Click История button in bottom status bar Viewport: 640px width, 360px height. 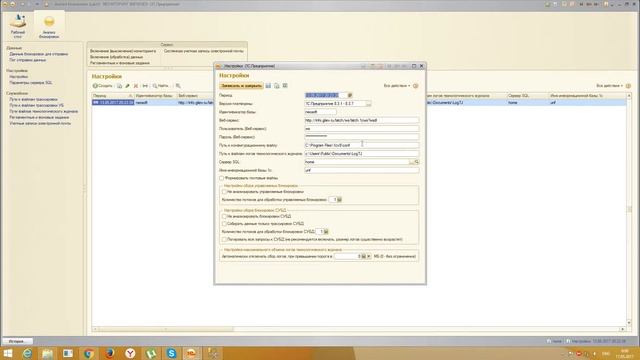coord(17,341)
